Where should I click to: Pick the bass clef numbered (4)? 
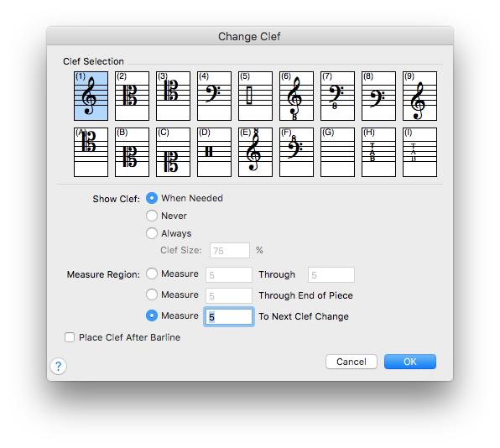pos(214,96)
